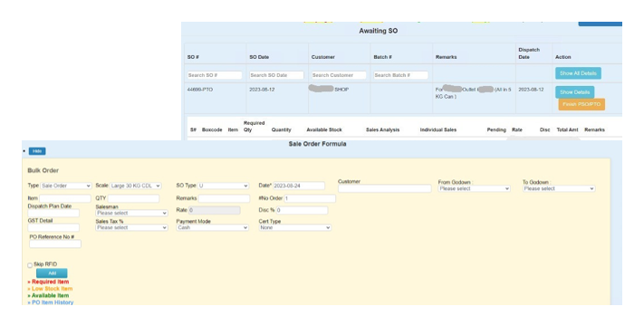Screen dimensions: 644x335
Task: Click the GST Detail input field
Action: click(53, 227)
